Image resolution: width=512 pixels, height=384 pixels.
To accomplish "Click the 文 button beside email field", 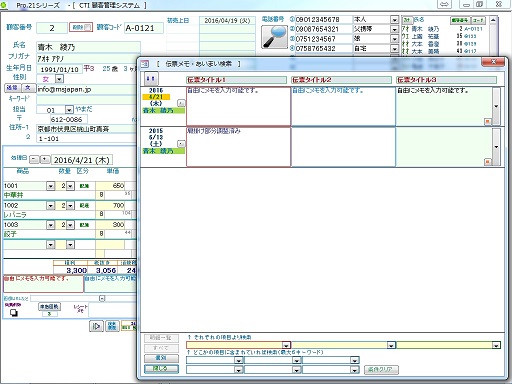I will tap(28, 88).
